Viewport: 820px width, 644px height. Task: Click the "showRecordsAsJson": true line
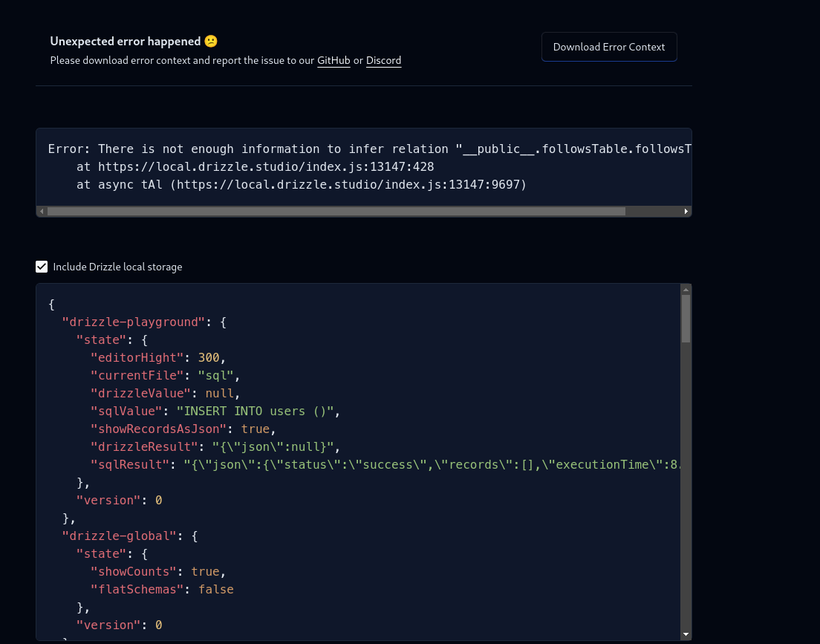183,429
